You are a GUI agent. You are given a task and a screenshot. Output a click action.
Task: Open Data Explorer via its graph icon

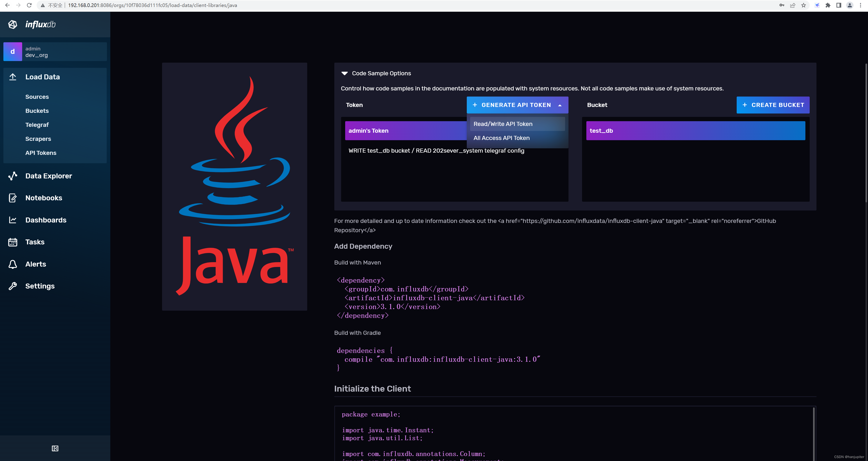click(13, 176)
